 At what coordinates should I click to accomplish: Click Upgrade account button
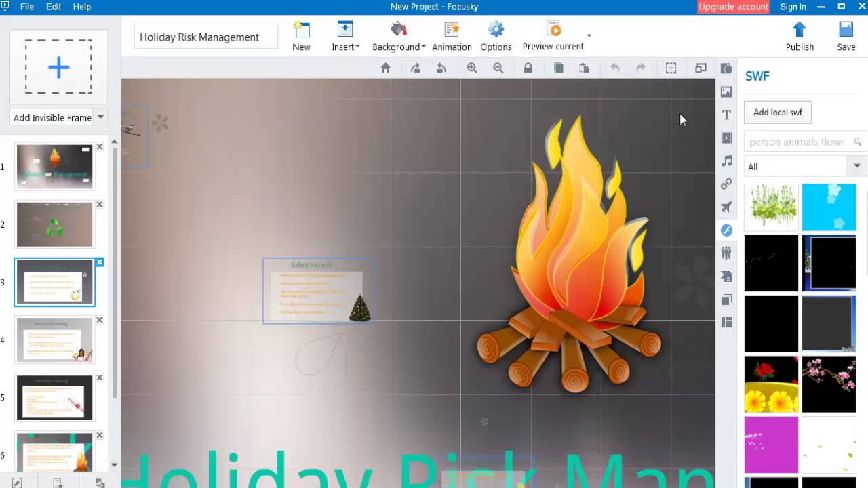pyautogui.click(x=733, y=7)
